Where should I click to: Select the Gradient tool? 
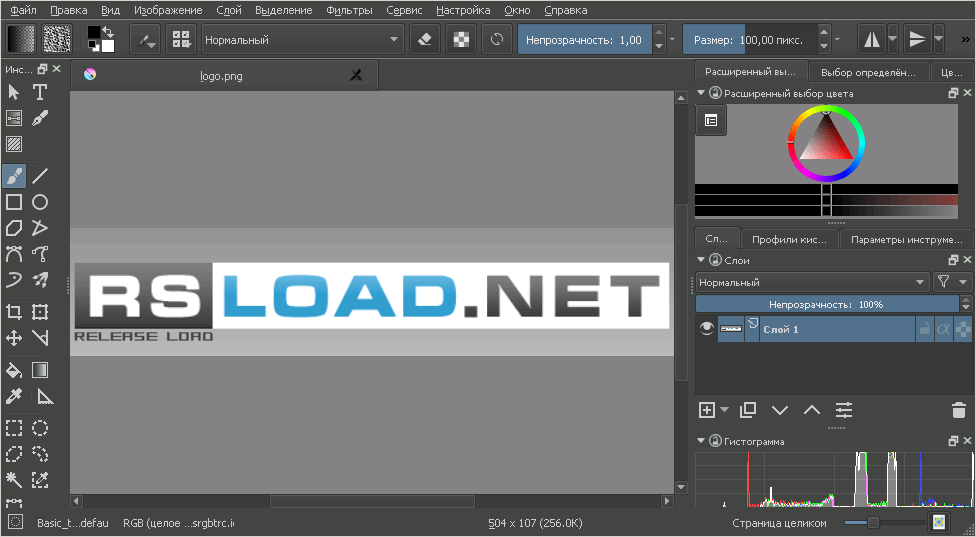[40, 370]
